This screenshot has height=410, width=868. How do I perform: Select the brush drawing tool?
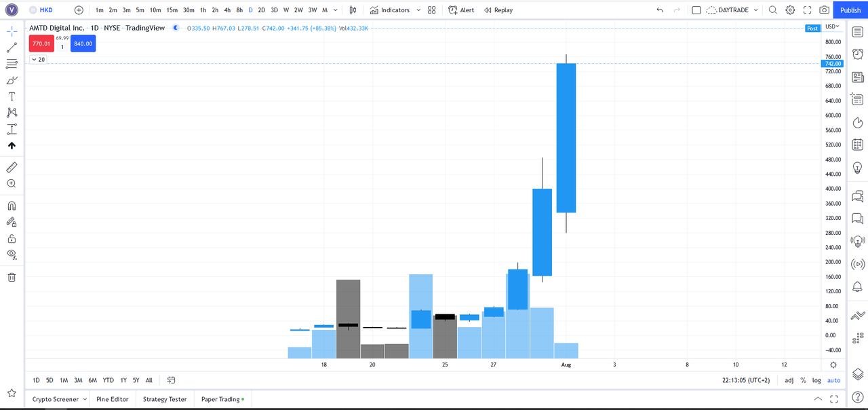point(12,80)
